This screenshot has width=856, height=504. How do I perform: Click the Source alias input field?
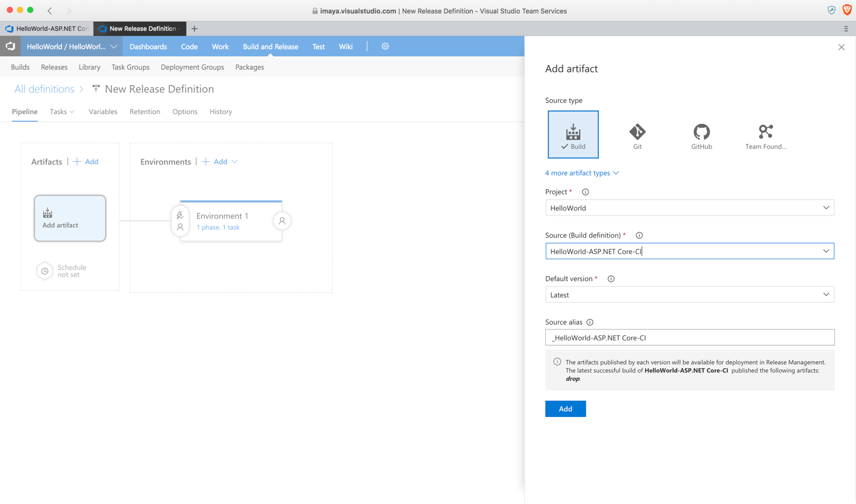[690, 338]
